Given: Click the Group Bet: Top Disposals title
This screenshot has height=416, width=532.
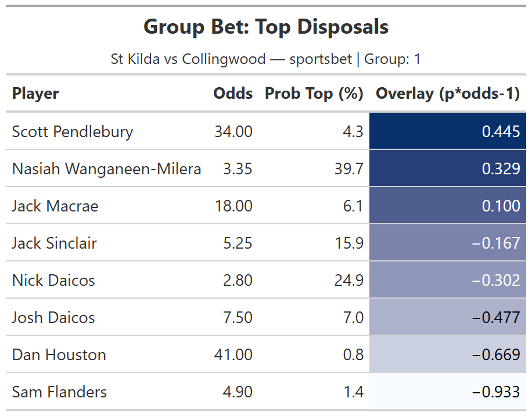Looking at the screenshot, I should [266, 27].
